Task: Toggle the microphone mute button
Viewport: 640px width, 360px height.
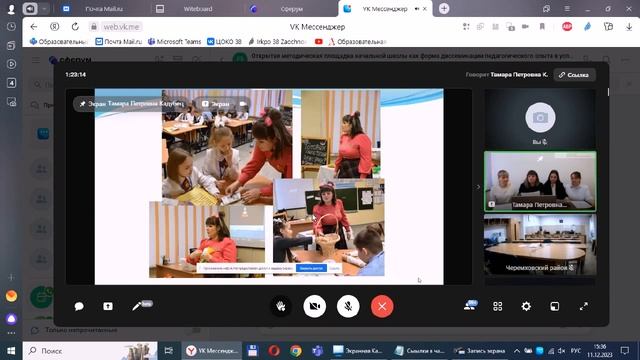Action: [x=348, y=306]
